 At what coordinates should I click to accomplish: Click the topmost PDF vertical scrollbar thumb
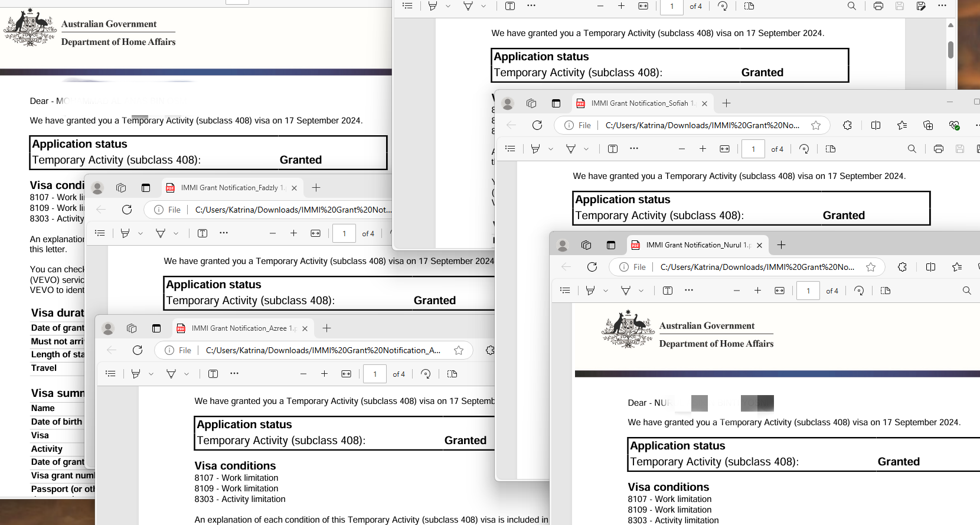tap(950, 50)
